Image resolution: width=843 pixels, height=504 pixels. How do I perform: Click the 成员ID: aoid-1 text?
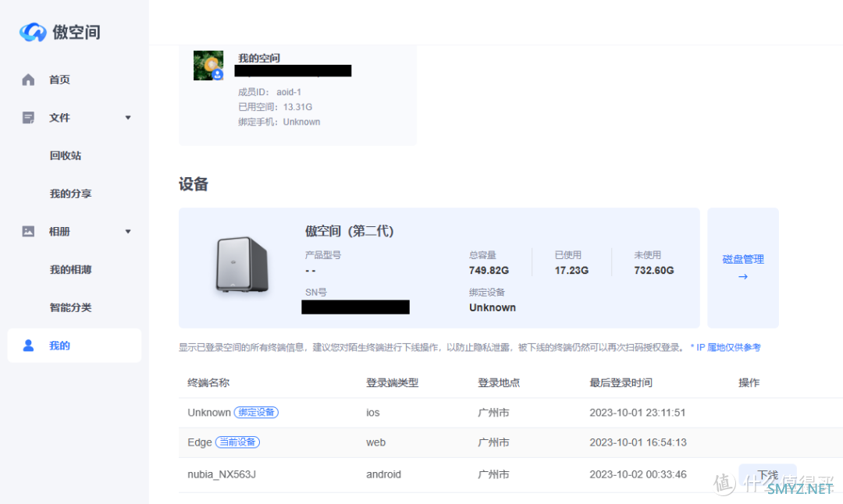click(269, 92)
